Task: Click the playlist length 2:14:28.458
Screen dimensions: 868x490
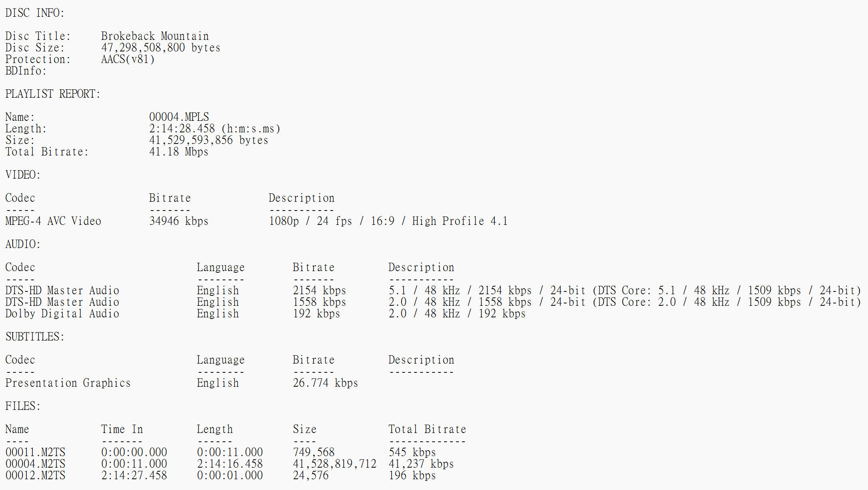Action: coord(182,129)
